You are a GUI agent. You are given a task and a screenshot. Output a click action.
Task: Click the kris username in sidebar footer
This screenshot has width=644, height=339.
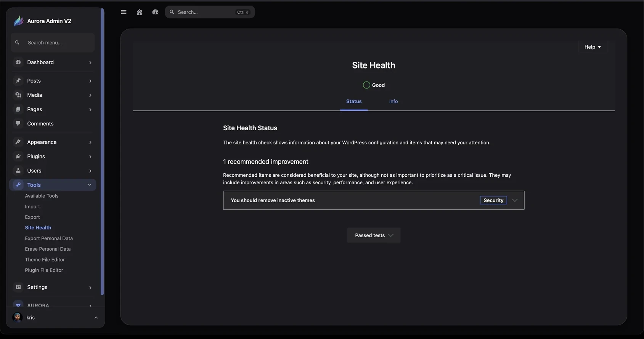(x=31, y=318)
